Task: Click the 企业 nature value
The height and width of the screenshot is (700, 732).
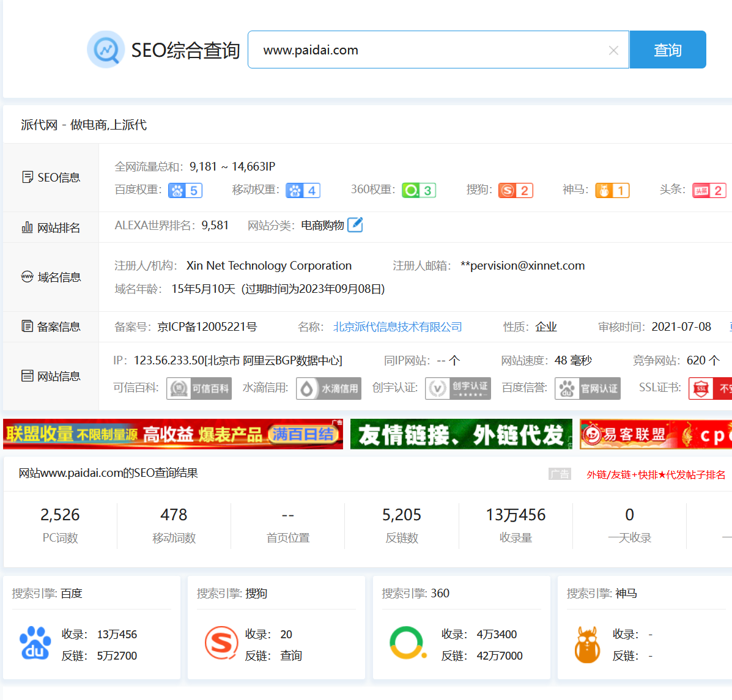Action: (x=546, y=326)
